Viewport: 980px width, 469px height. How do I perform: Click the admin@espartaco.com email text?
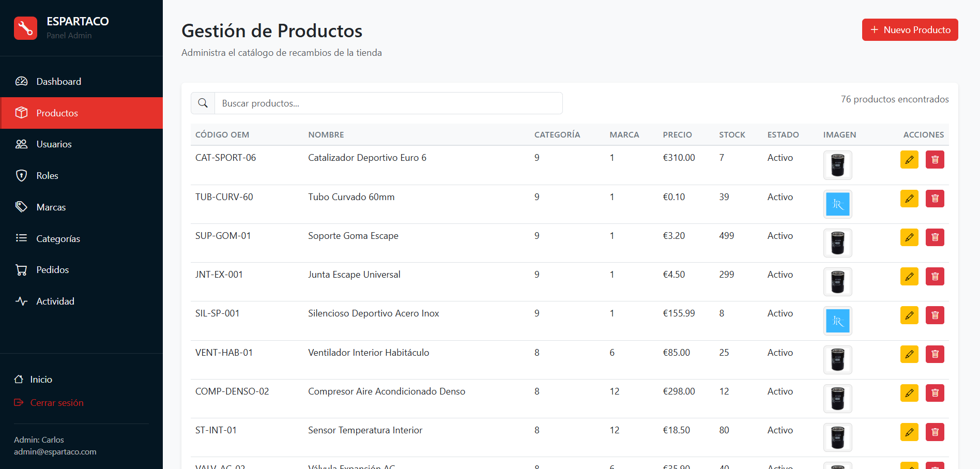(55, 451)
